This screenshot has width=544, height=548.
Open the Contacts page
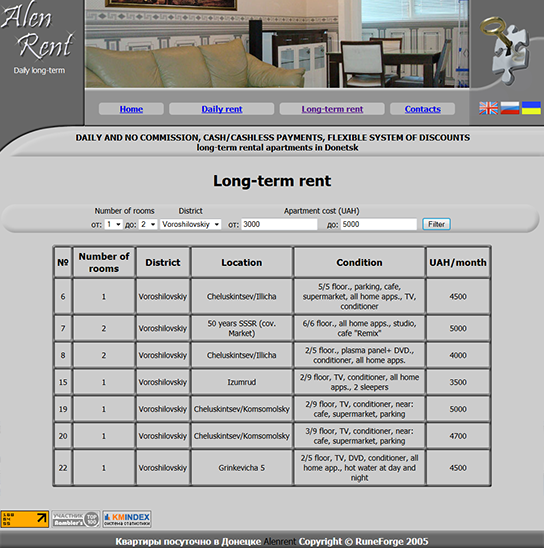(x=422, y=109)
